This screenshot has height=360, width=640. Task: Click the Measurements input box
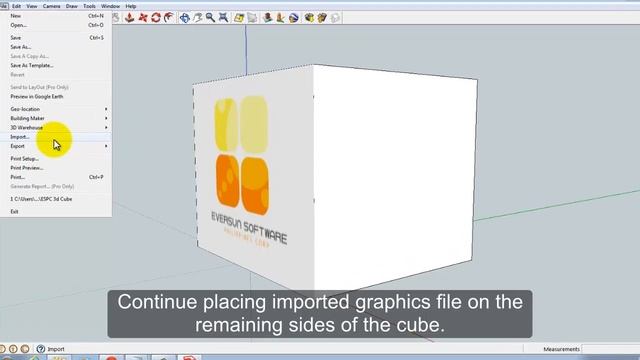click(611, 349)
